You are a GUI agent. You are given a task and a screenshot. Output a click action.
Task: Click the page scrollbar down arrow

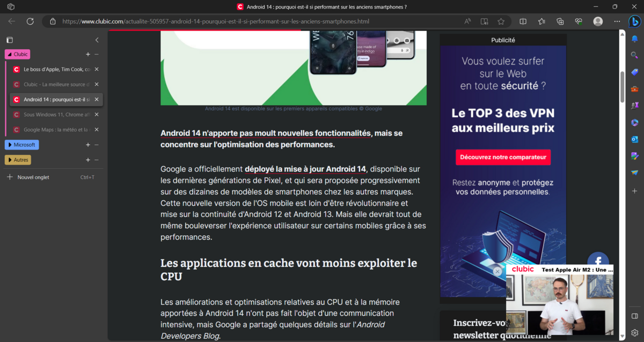[623, 337]
